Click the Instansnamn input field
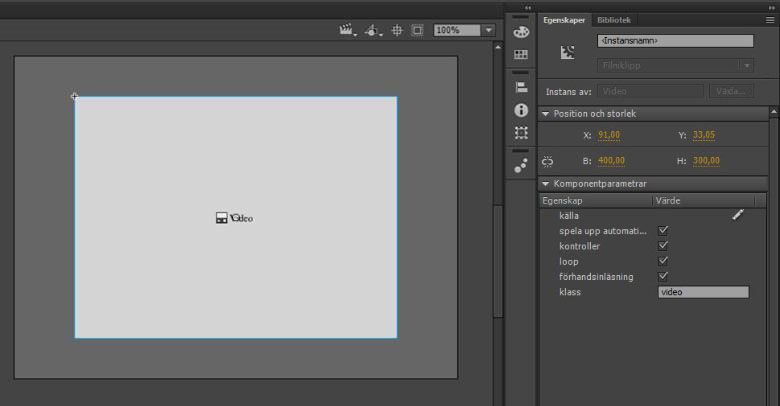780x406 pixels. [675, 41]
